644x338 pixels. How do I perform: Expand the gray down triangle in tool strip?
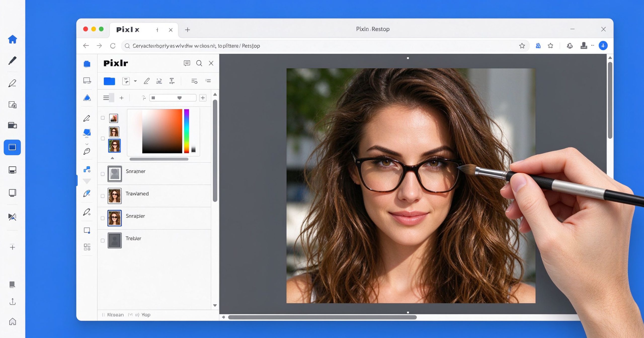[87, 181]
